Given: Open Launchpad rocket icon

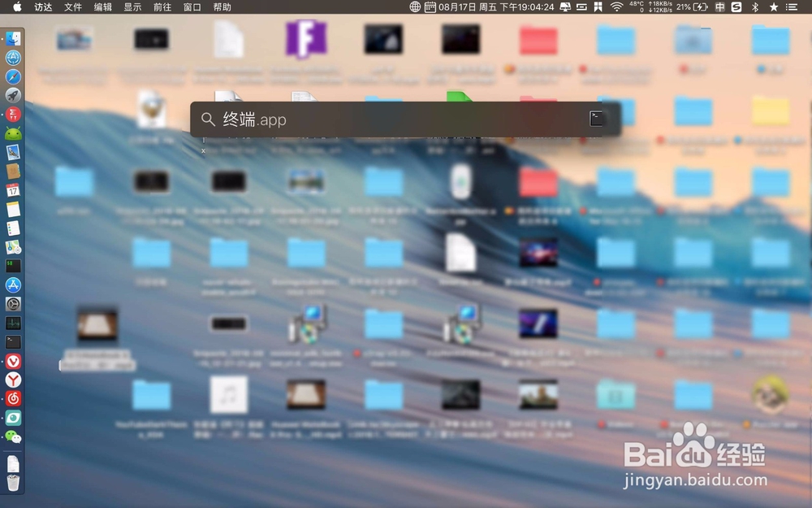Looking at the screenshot, I should point(13,95).
